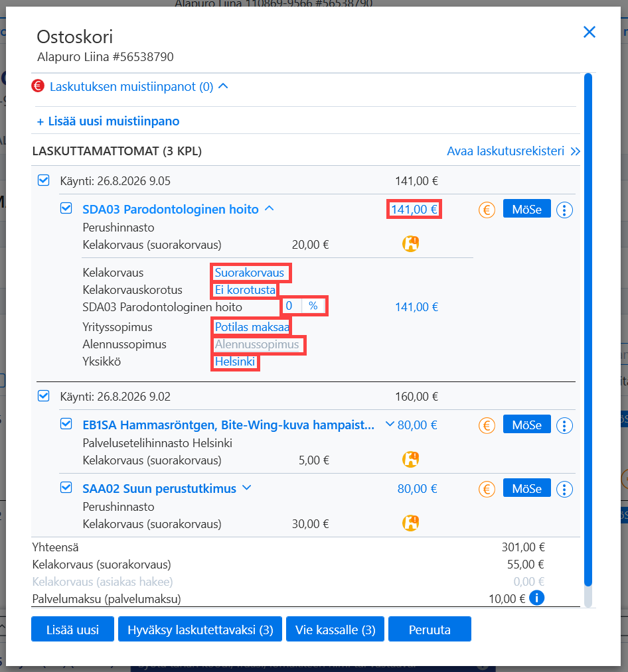Toggle checkbox for Käynti 26.8.2026 9.05
The image size is (628, 672).
pos(43,180)
